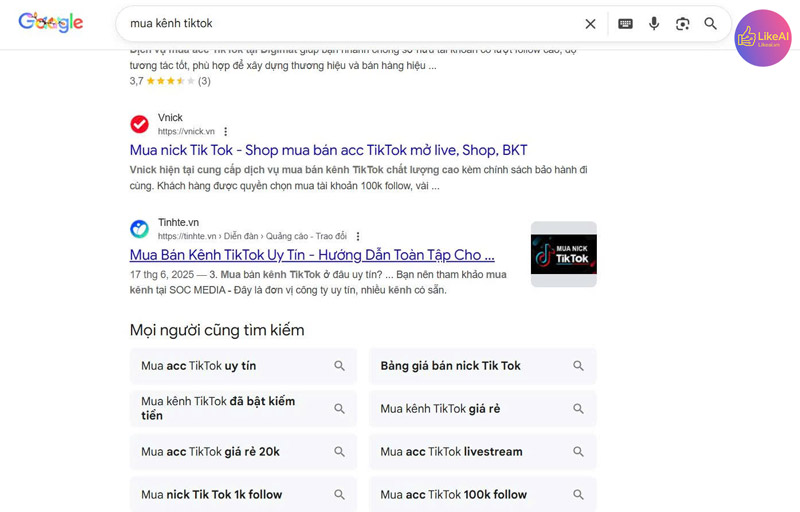Image resolution: width=800 pixels, height=512 pixels.
Task: Search 'Bảng giá bán nick Tik Tok' suggestion
Action: [482, 366]
